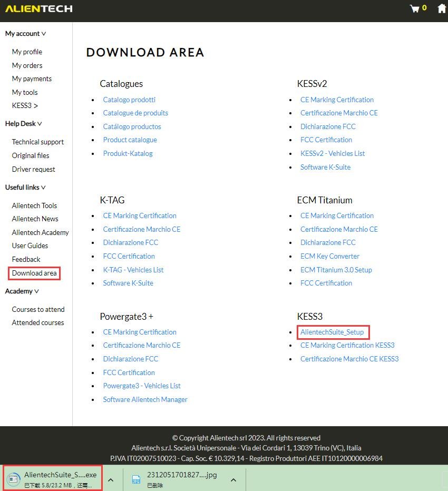Open the Help Desk menu
The width and height of the screenshot is (448, 491).
click(23, 123)
